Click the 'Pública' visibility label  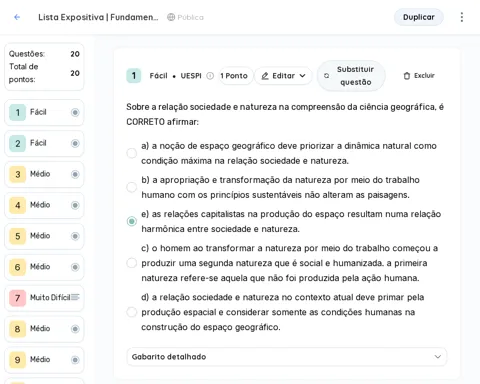190,17
